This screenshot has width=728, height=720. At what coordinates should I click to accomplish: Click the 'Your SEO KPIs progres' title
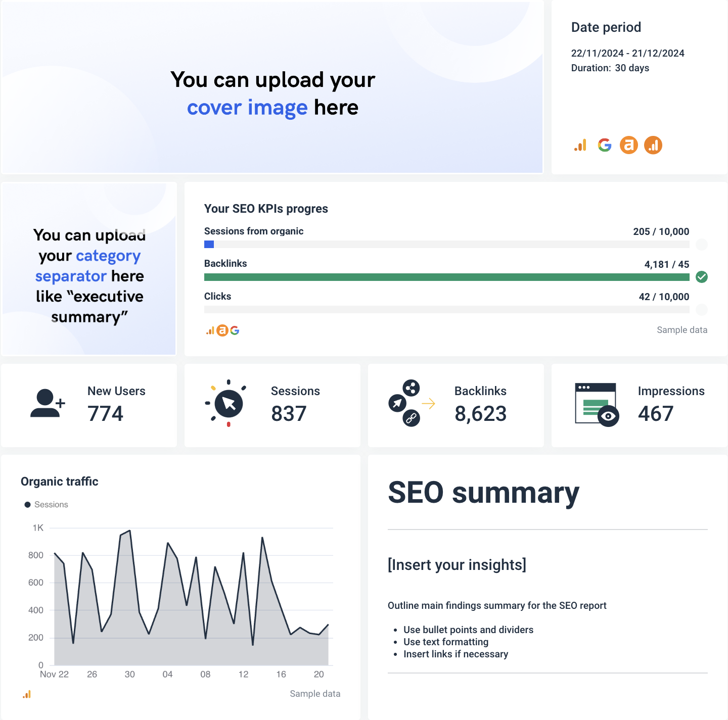point(266,209)
